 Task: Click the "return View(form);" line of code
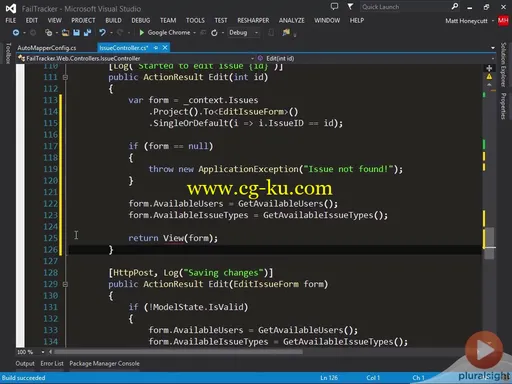click(173, 238)
